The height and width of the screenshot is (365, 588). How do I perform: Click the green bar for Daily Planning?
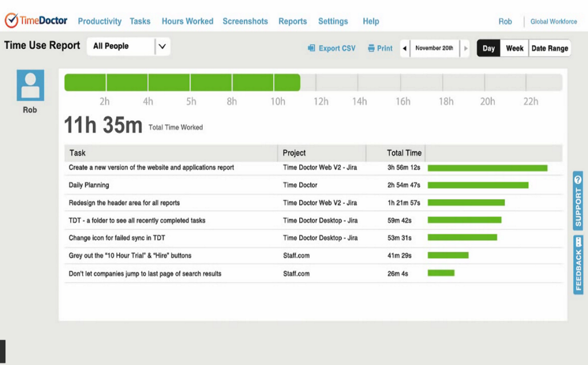point(478,185)
